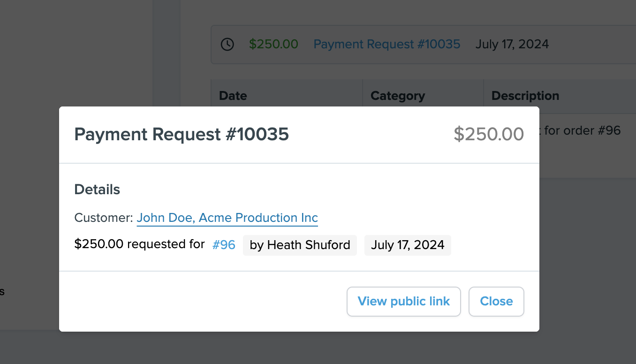This screenshot has height=364, width=636.
Task: Click the 'for order #96' description cell
Action: [x=583, y=130]
